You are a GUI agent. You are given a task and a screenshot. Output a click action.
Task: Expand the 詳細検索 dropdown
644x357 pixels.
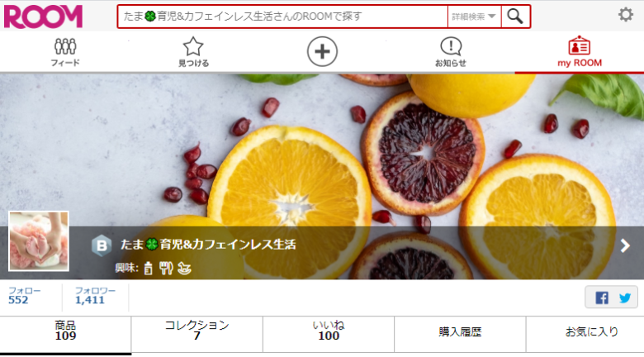point(474,17)
